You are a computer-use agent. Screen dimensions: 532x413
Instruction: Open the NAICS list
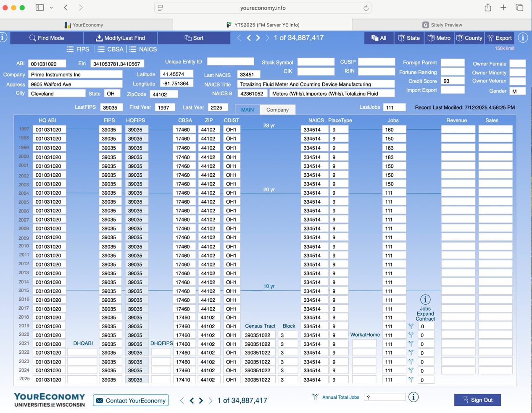pos(143,49)
